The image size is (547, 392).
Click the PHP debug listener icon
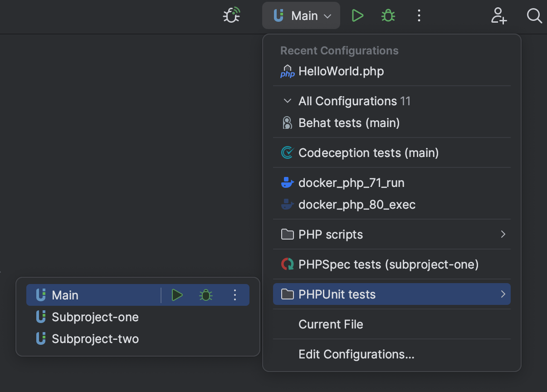click(x=231, y=15)
